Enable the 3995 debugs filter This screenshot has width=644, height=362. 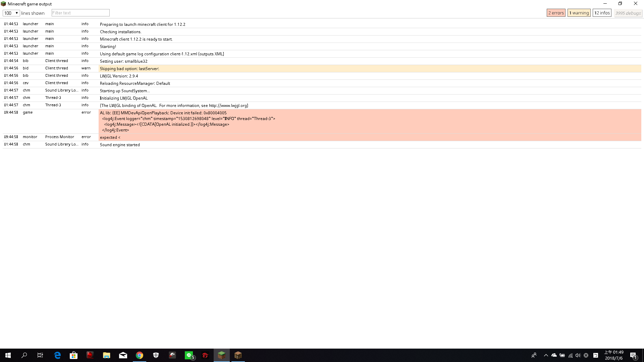coord(628,13)
